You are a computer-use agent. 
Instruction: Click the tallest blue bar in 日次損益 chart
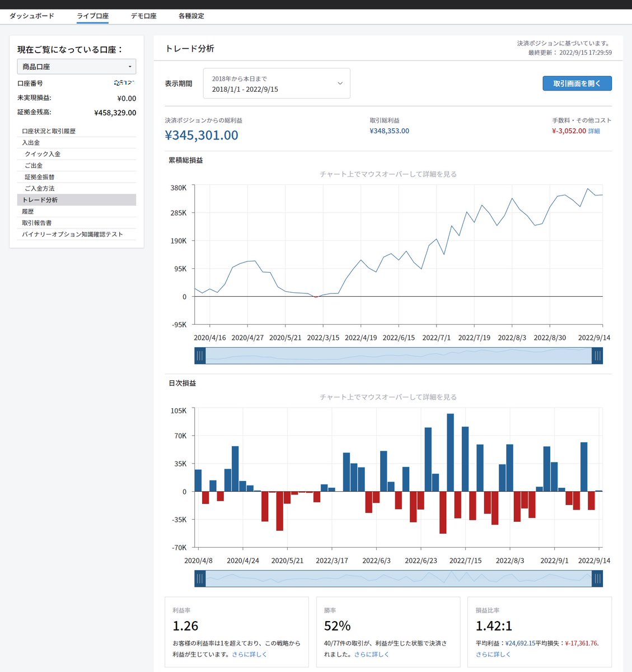pos(450,452)
